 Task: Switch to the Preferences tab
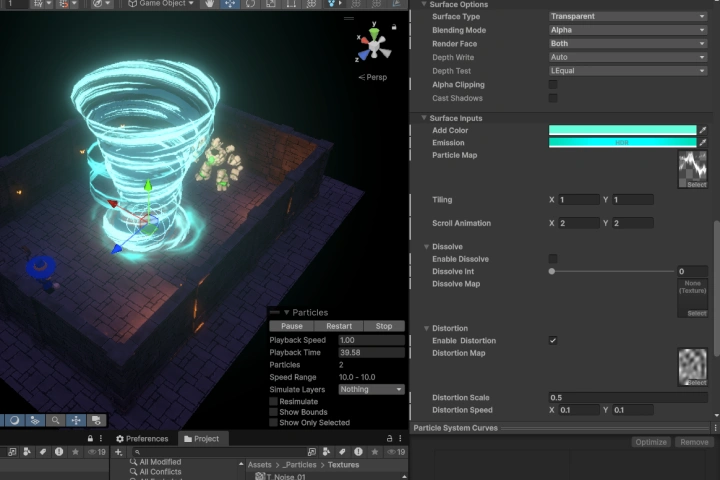(x=142, y=439)
